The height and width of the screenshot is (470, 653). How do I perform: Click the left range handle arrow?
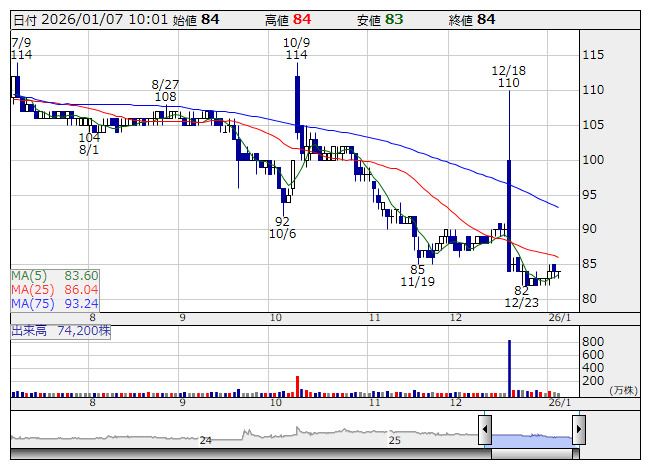coord(485,429)
